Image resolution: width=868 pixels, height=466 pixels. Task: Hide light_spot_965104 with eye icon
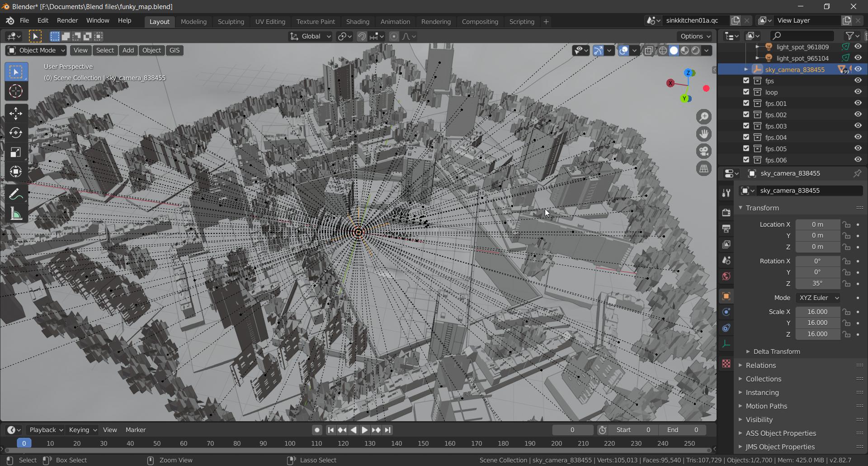[858, 58]
